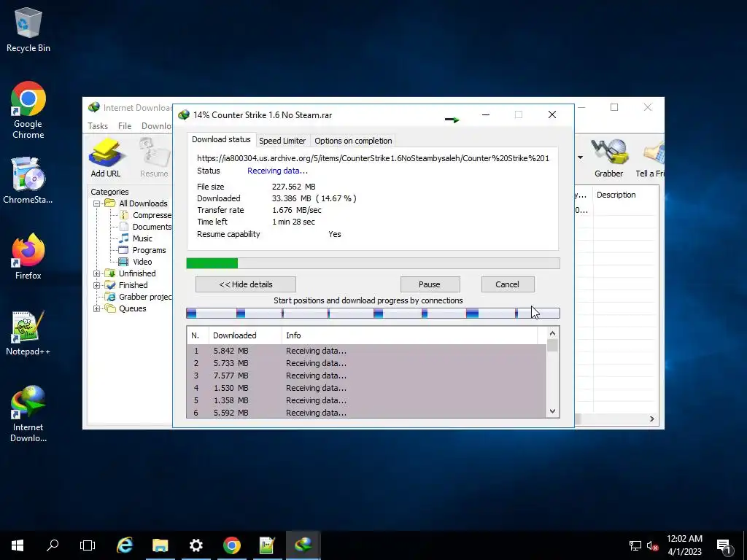Launch Internet Explorer from taskbar
The height and width of the screenshot is (560, 747).
(x=124, y=545)
